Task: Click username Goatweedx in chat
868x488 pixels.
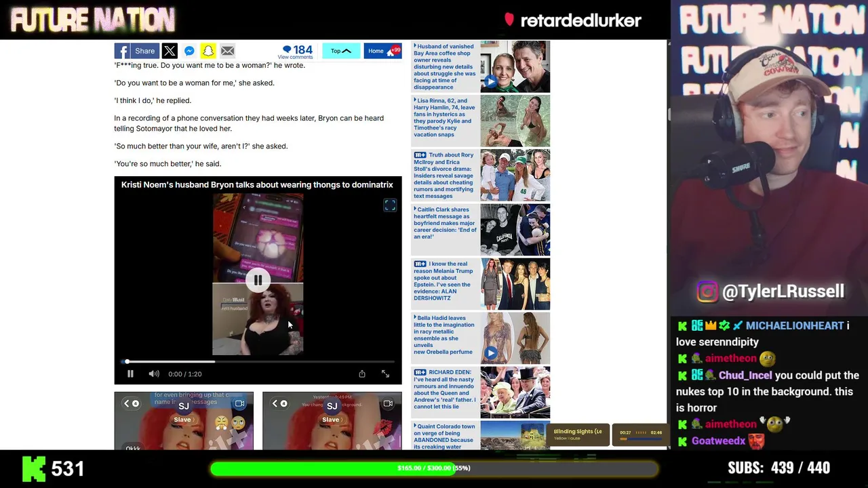Action: click(718, 441)
